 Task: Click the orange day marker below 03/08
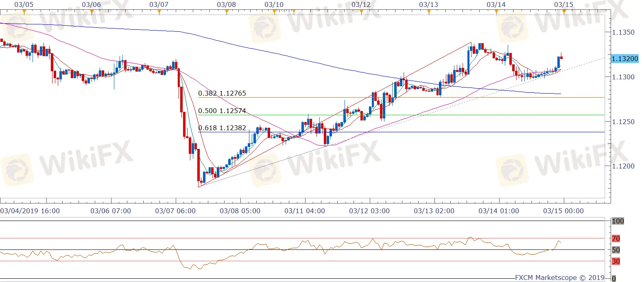[227, 12]
